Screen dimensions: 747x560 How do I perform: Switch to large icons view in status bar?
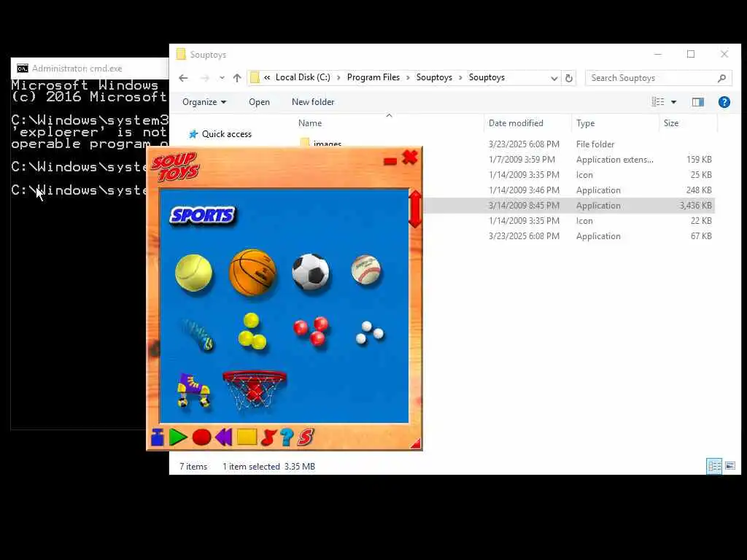[x=729, y=466]
